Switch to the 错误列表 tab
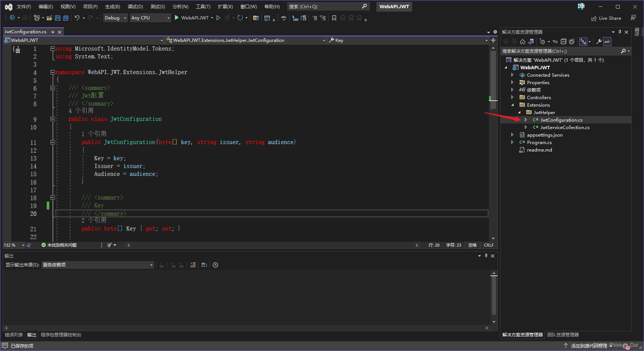 [13, 335]
